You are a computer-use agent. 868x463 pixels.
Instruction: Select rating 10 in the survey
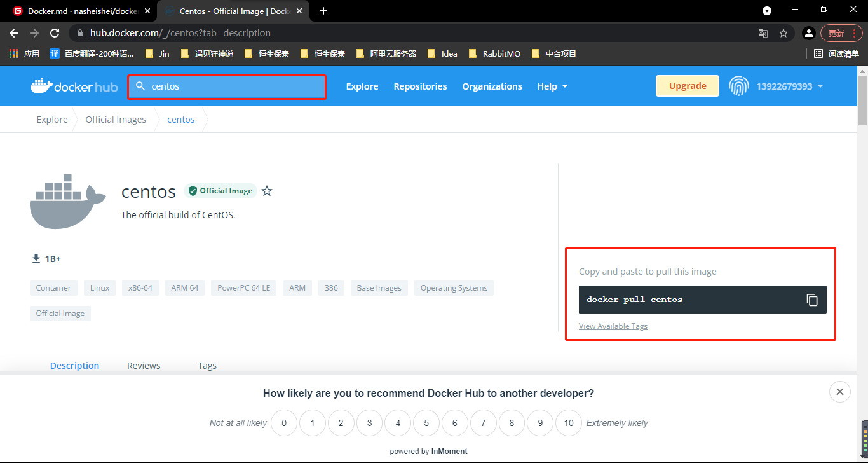tap(569, 423)
